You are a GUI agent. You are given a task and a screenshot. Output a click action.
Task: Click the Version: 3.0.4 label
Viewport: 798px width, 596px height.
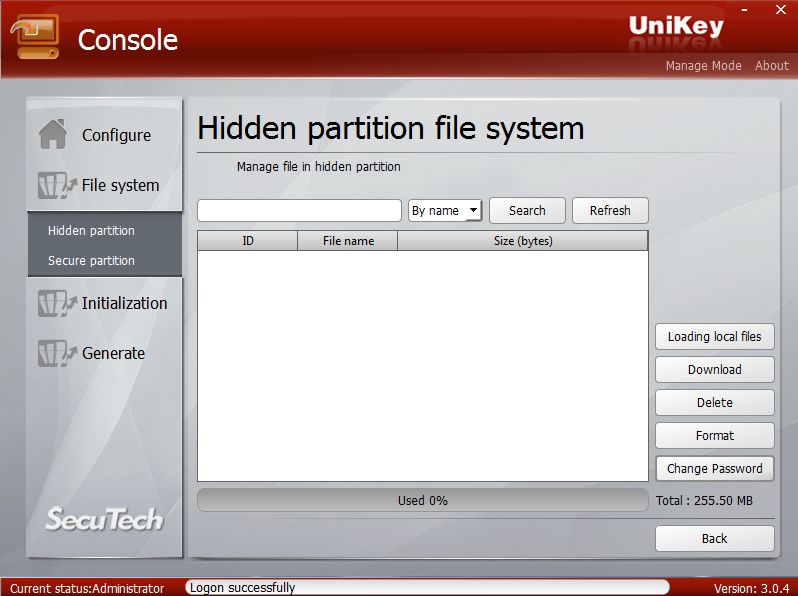pos(751,588)
